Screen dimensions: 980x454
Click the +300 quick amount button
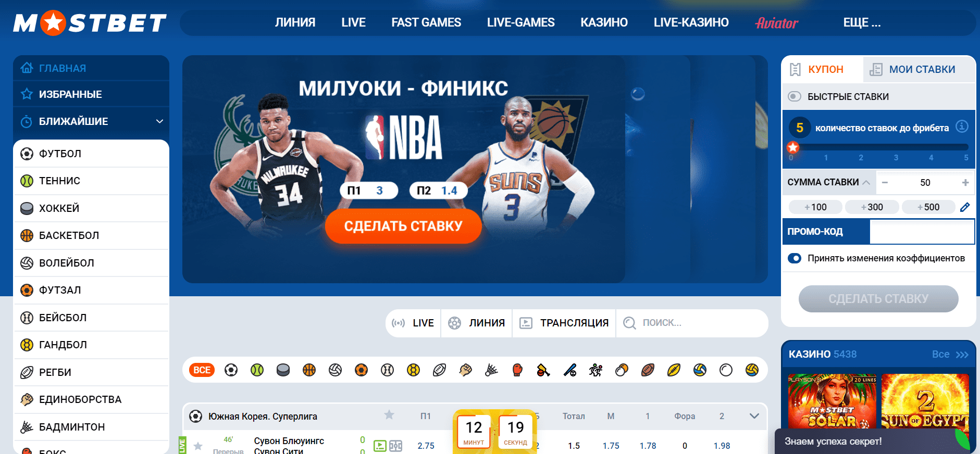pos(872,207)
